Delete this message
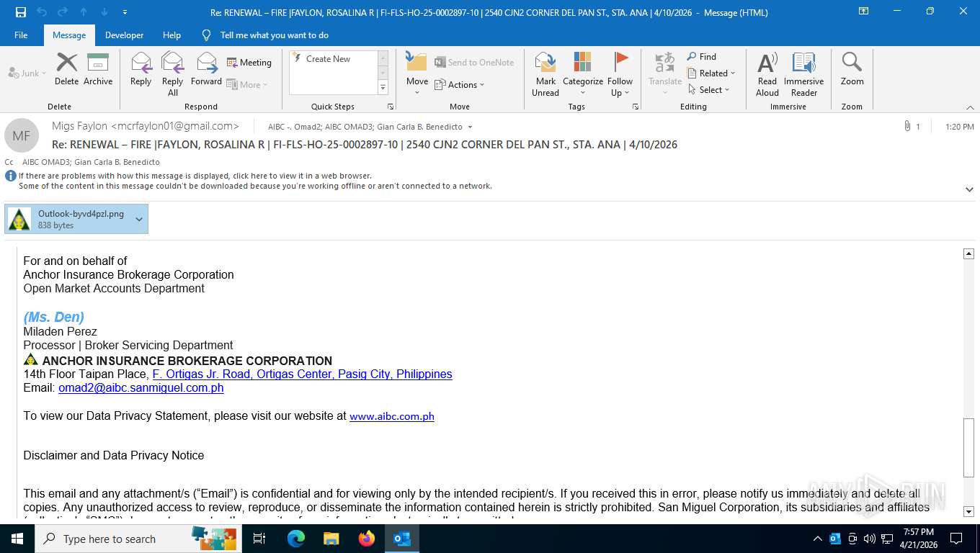This screenshot has height=553, width=980. click(x=66, y=69)
